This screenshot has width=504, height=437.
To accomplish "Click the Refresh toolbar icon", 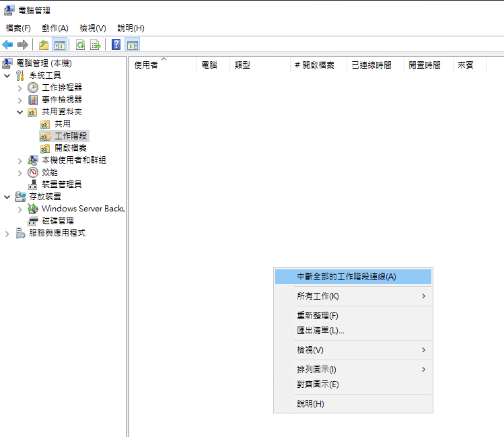I will 80,44.
